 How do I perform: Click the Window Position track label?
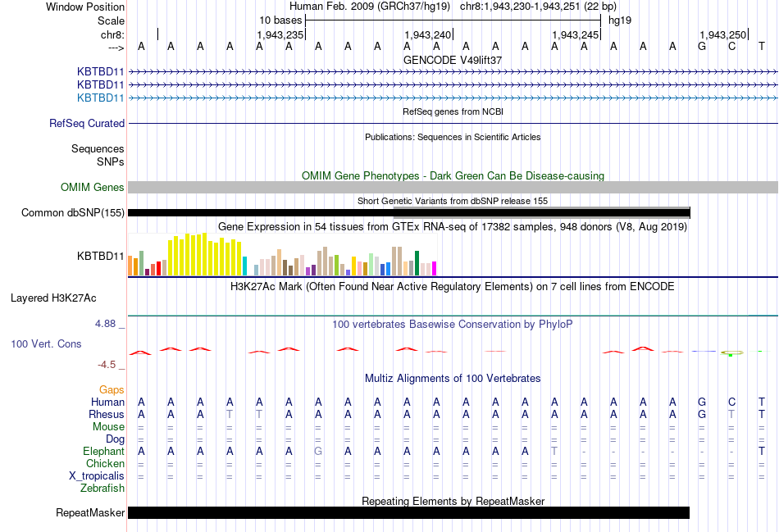pyautogui.click(x=85, y=7)
